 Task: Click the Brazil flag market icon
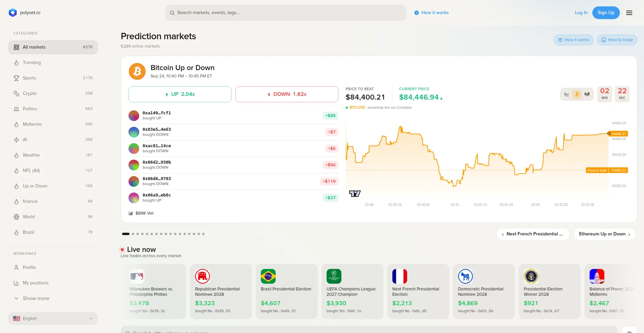[268, 276]
